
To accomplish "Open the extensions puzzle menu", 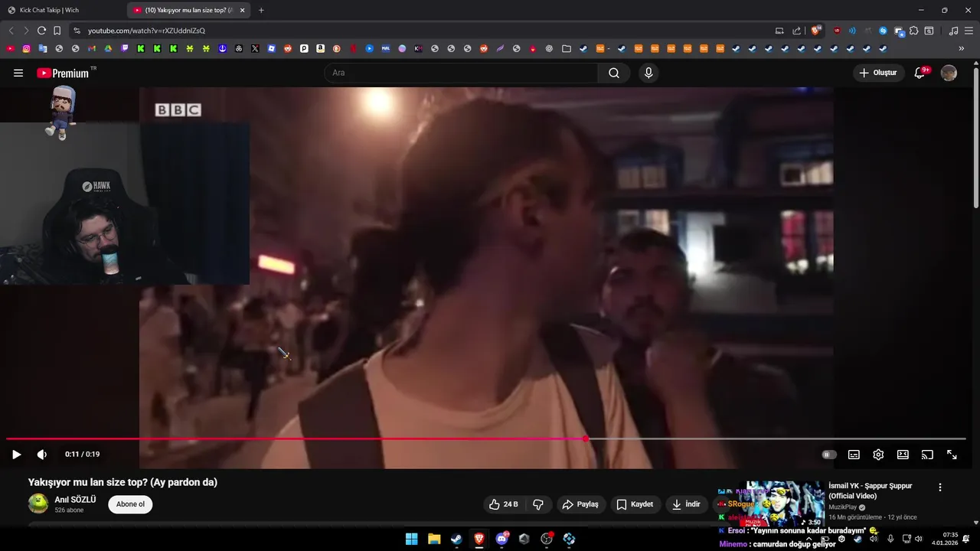I will point(913,31).
